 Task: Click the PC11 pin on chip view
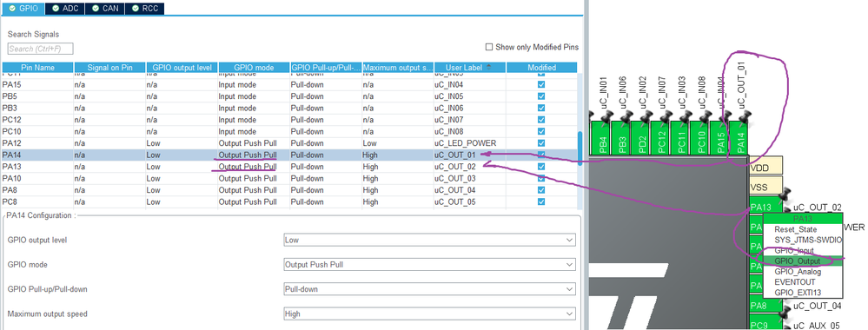680,139
